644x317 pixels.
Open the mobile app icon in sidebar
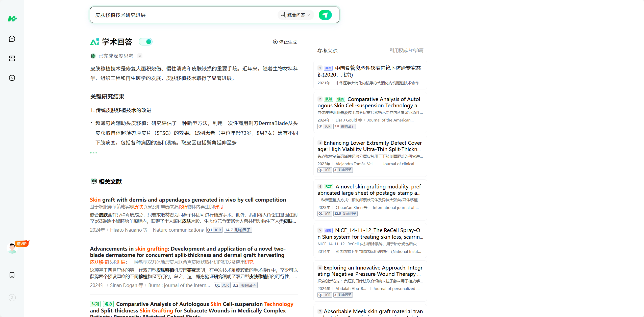[x=12, y=275]
